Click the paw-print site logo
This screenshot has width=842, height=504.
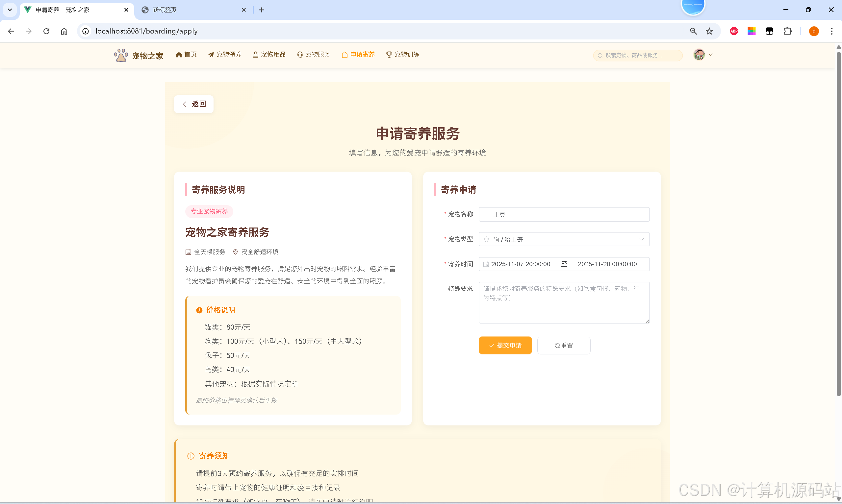(121, 55)
